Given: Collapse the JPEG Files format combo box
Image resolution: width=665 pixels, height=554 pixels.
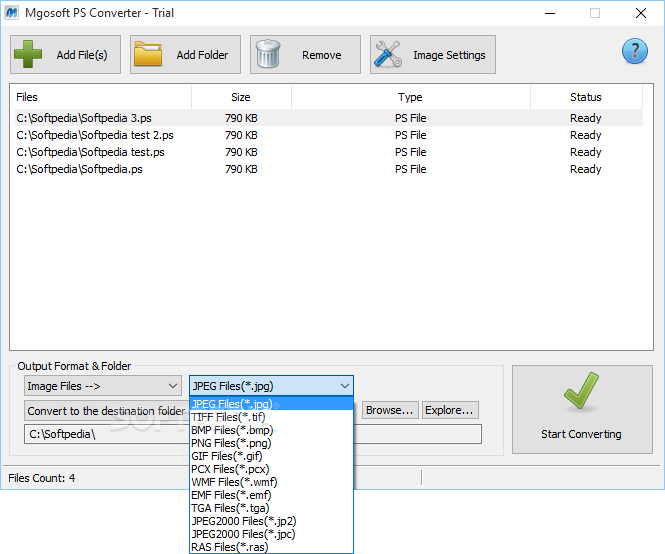Looking at the screenshot, I should [x=271, y=386].
